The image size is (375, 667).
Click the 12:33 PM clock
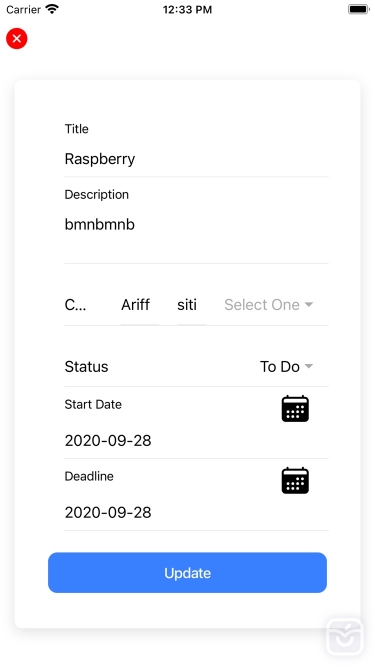click(x=188, y=10)
